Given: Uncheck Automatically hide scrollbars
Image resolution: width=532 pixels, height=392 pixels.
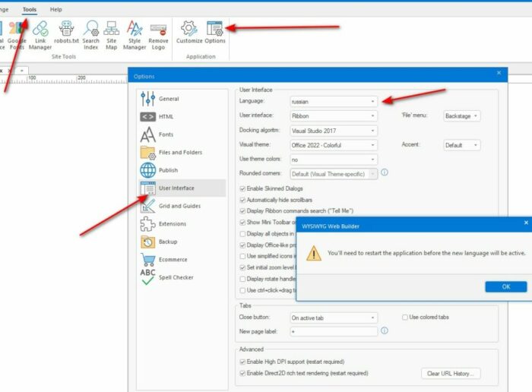Looking at the screenshot, I should [x=242, y=199].
